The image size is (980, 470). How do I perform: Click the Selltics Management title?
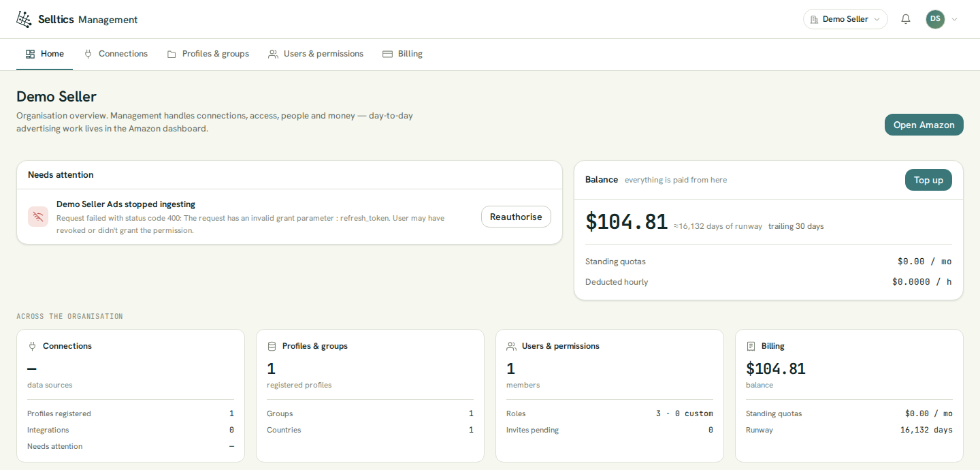pos(88,20)
